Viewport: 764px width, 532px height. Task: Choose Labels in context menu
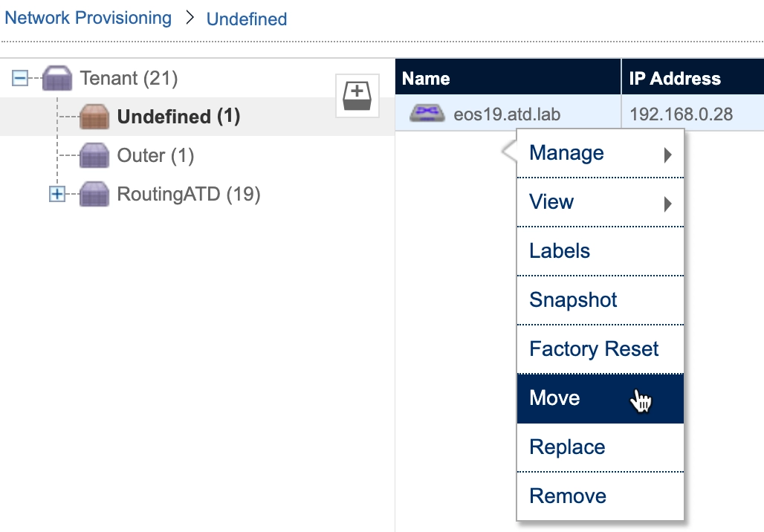pos(560,251)
